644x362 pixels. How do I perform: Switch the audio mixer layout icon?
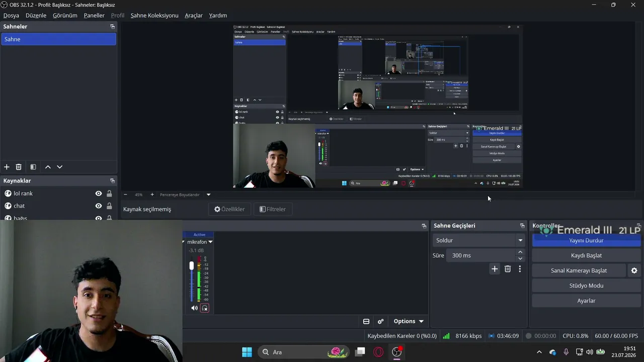click(366, 321)
